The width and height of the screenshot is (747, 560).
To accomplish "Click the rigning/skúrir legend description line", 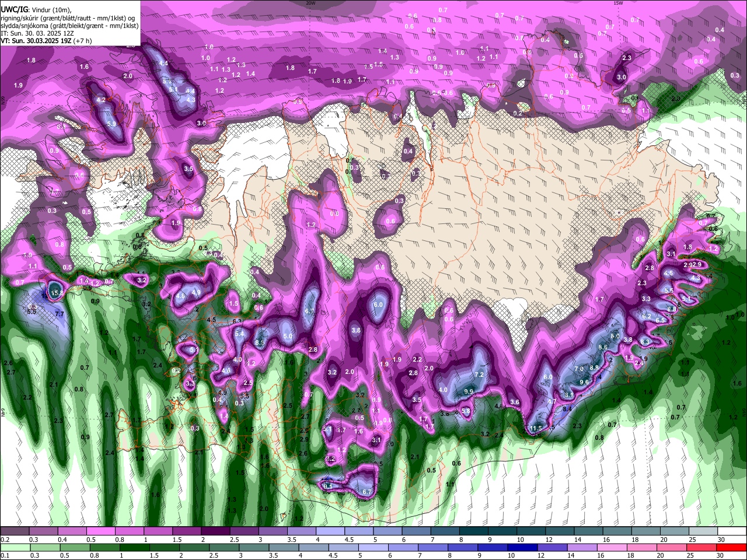I will 67,17.
